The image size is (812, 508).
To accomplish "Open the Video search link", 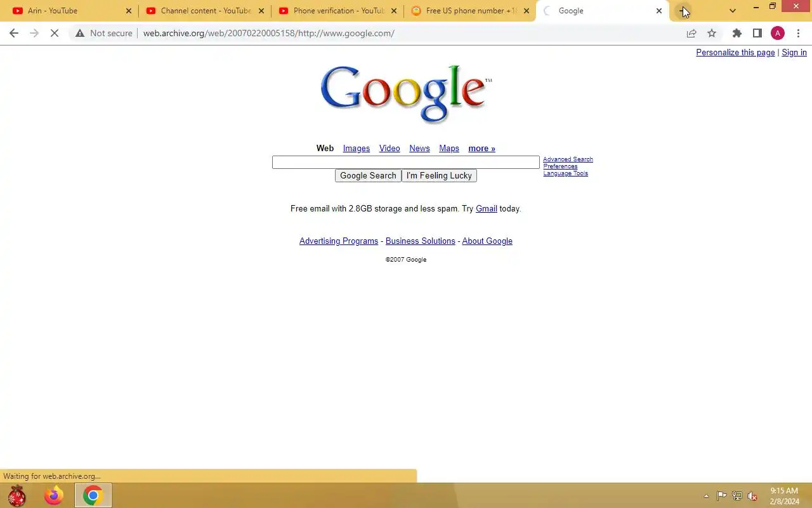I will 390,148.
